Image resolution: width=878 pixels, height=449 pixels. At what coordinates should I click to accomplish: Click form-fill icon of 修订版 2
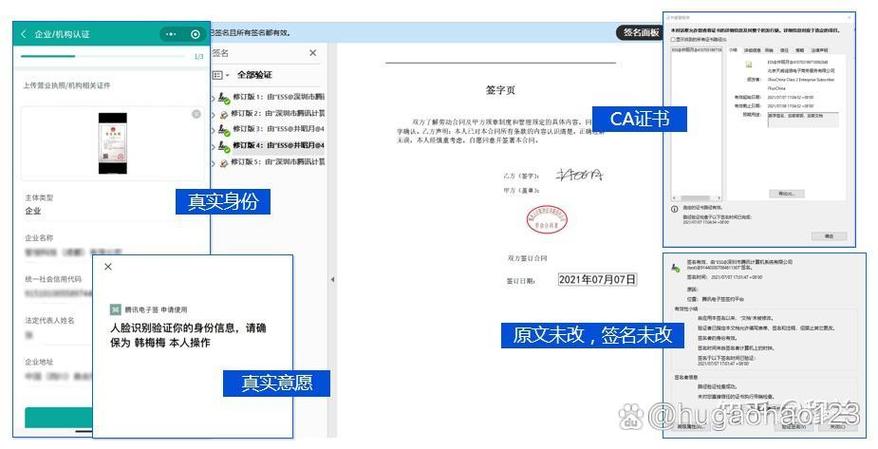224,114
